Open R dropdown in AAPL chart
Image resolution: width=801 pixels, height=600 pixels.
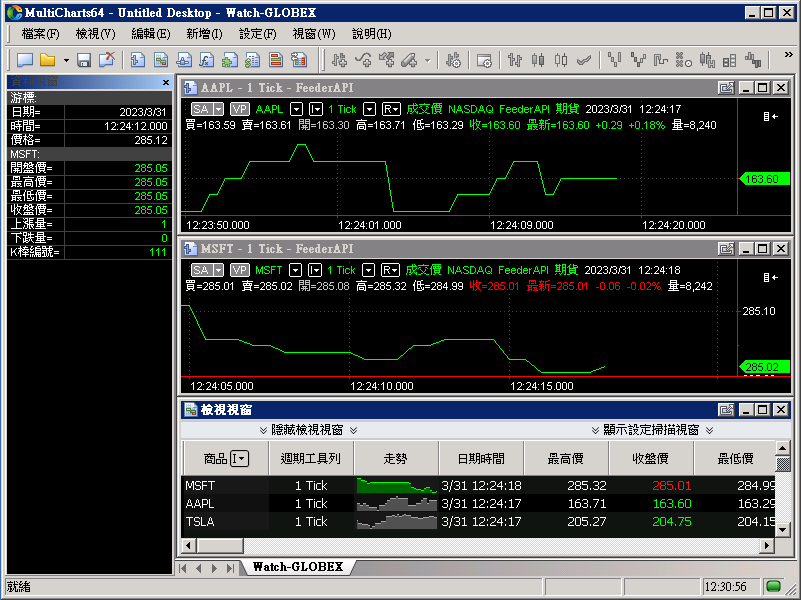point(391,109)
